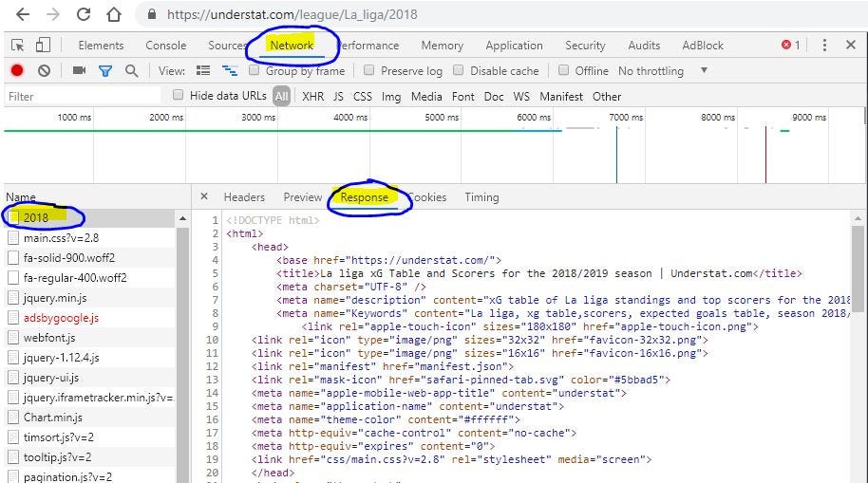The width and height of the screenshot is (868, 483).
Task: Switch to the Console tab
Action: coord(165,46)
